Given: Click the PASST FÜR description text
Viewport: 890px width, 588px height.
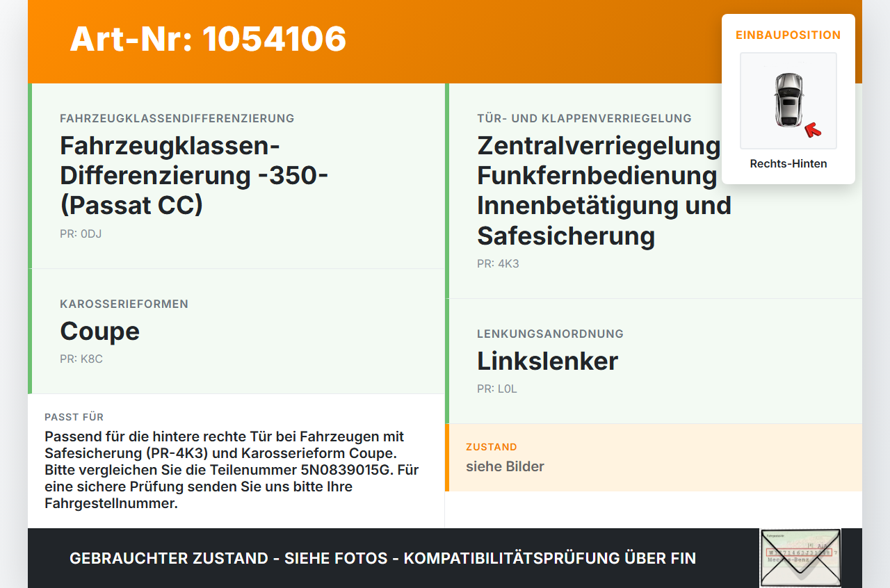Looking at the screenshot, I should click(x=232, y=470).
